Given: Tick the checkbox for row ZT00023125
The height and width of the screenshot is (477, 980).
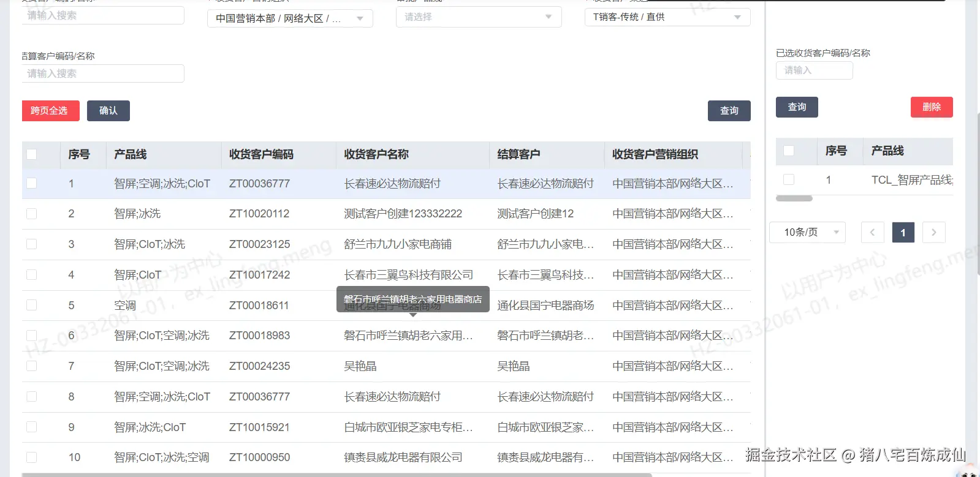Looking at the screenshot, I should pyautogui.click(x=32, y=244).
